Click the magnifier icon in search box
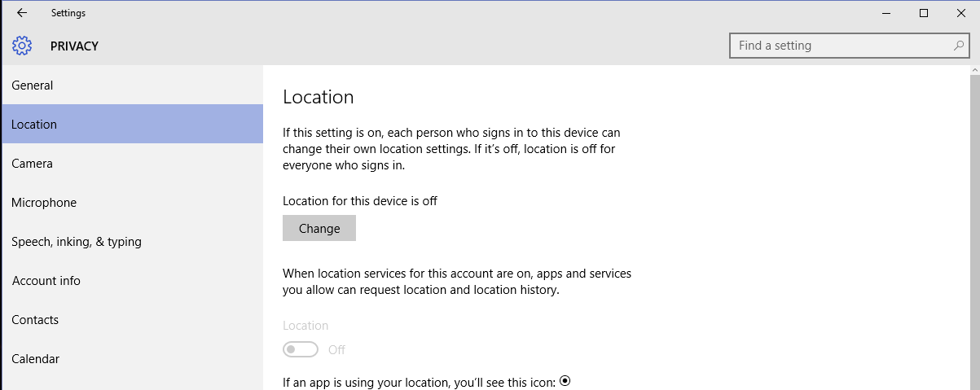The width and height of the screenshot is (980, 390). tap(959, 46)
